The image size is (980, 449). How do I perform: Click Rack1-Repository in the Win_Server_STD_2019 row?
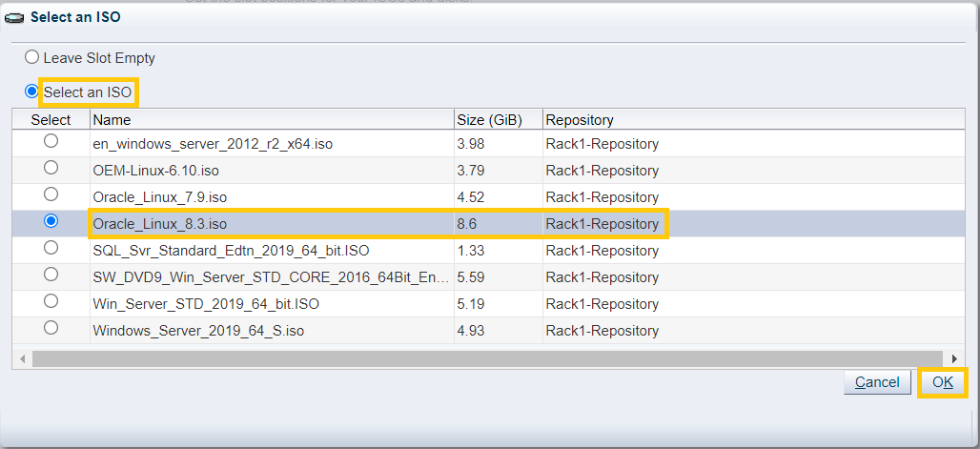point(602,304)
